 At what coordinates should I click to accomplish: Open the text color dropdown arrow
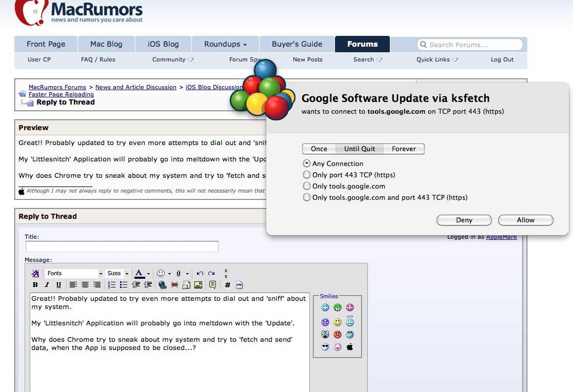148,274
